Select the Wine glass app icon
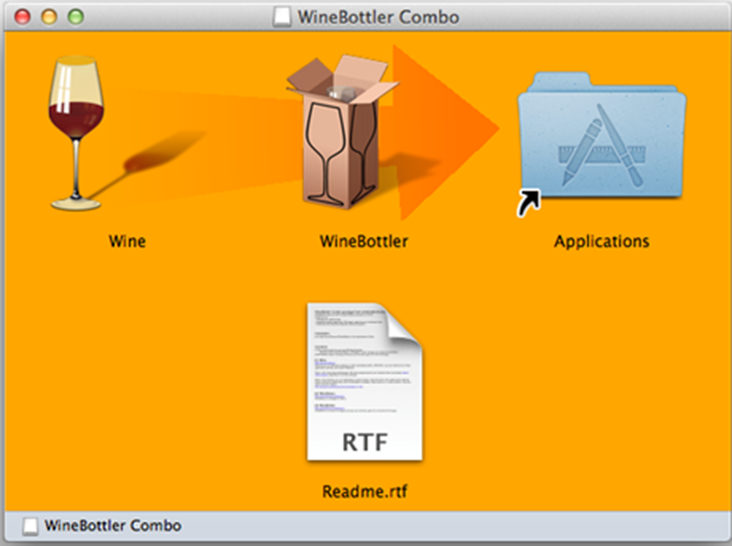Screen dimensions: 732x546 click(76, 133)
